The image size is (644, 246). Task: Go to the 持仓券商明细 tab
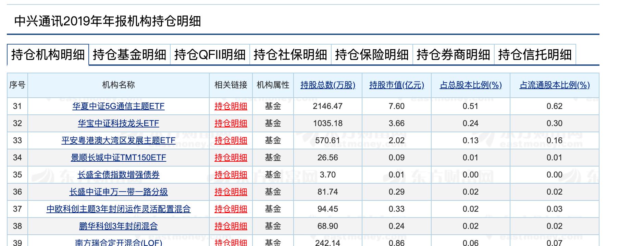[x=454, y=55]
